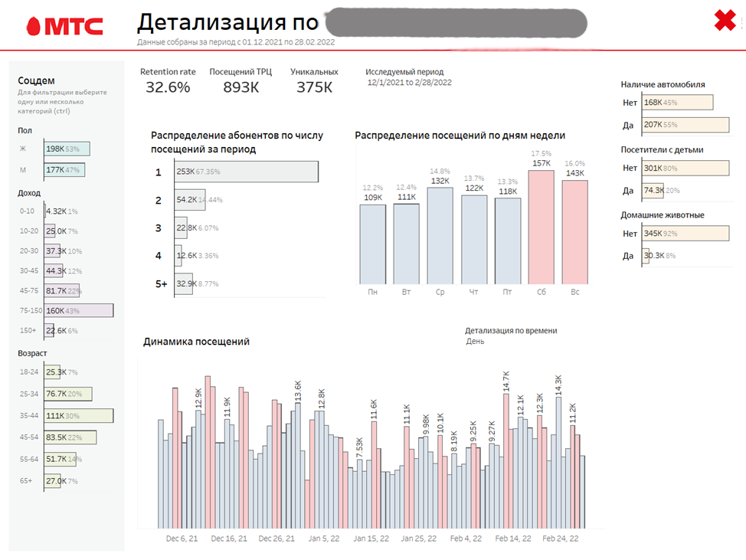
Task: Click the study period date range value
Action: (409, 83)
